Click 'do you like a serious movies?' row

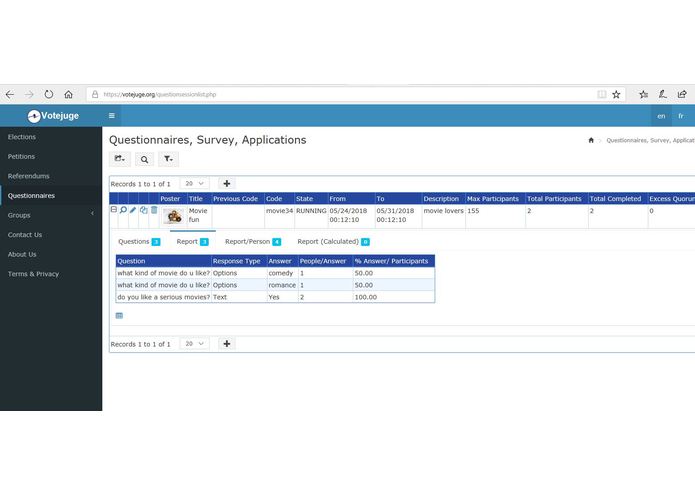coord(275,297)
